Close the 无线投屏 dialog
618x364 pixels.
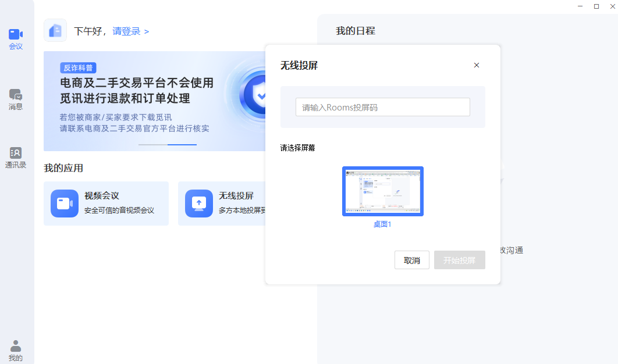[477, 65]
